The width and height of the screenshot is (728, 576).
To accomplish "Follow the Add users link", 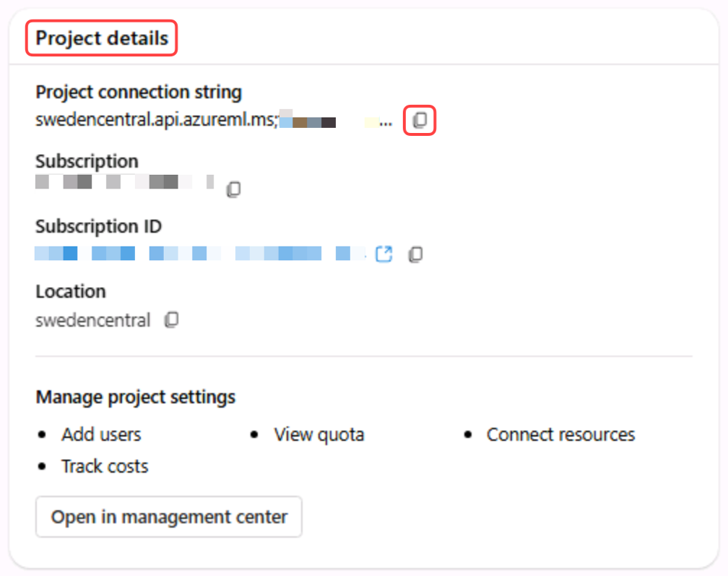I will pos(100,434).
